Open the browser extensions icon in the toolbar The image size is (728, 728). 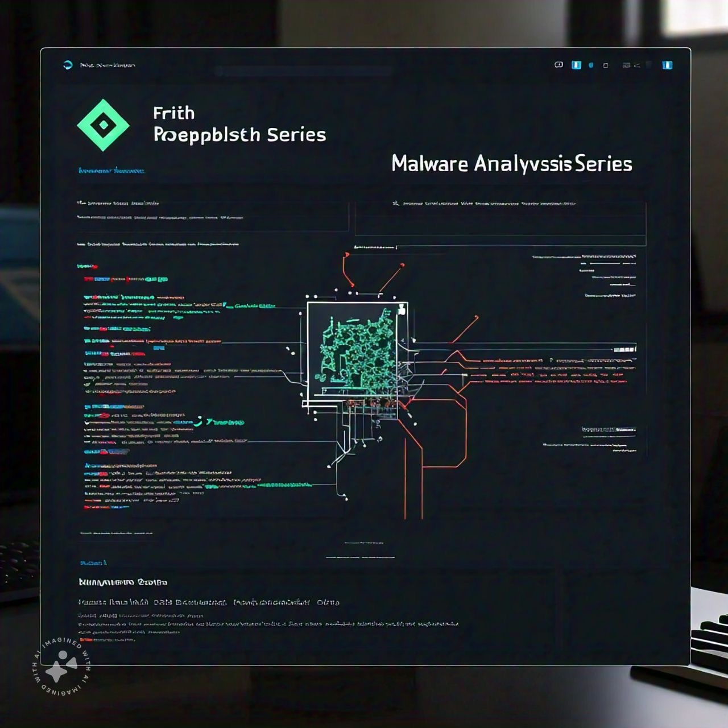click(x=626, y=65)
